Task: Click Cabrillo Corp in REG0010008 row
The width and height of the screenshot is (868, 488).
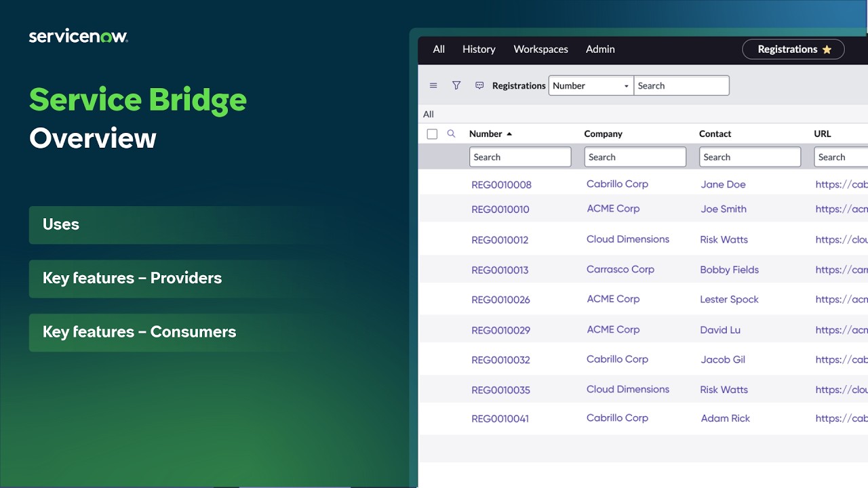Action: tap(617, 184)
